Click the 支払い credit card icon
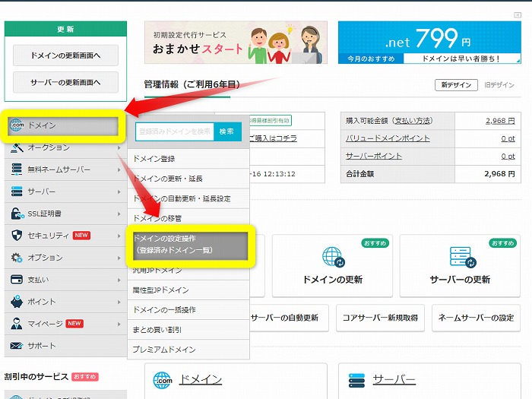This screenshot has width=532, height=399. (x=17, y=280)
